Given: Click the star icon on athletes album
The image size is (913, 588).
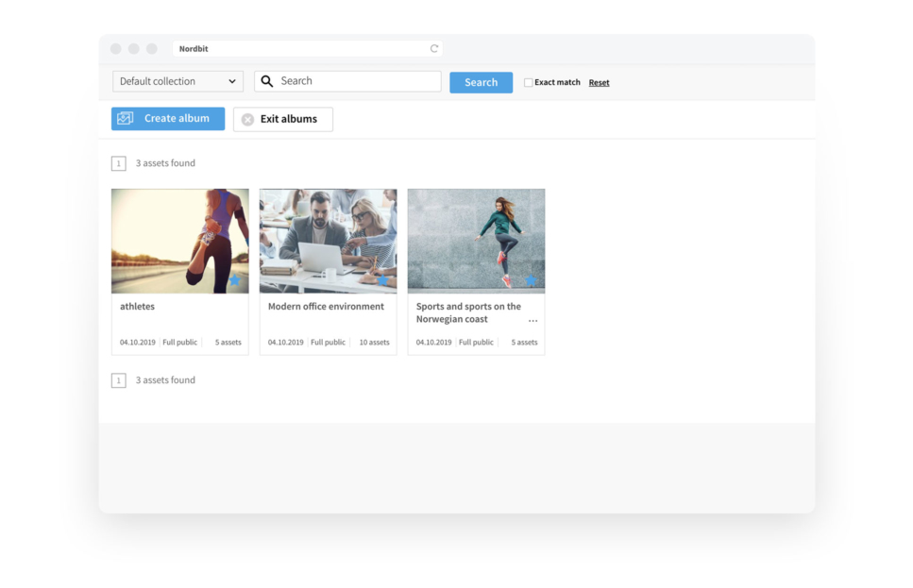Looking at the screenshot, I should [235, 280].
